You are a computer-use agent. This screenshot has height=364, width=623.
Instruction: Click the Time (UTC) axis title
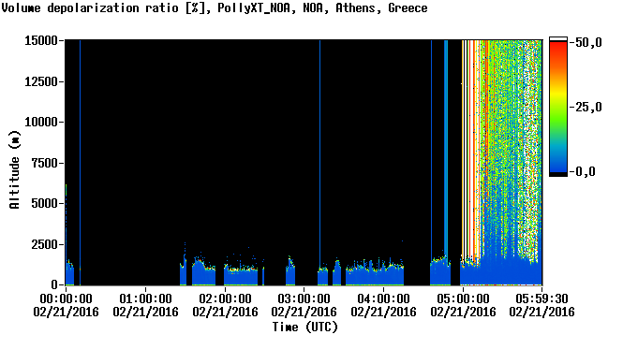304,328
